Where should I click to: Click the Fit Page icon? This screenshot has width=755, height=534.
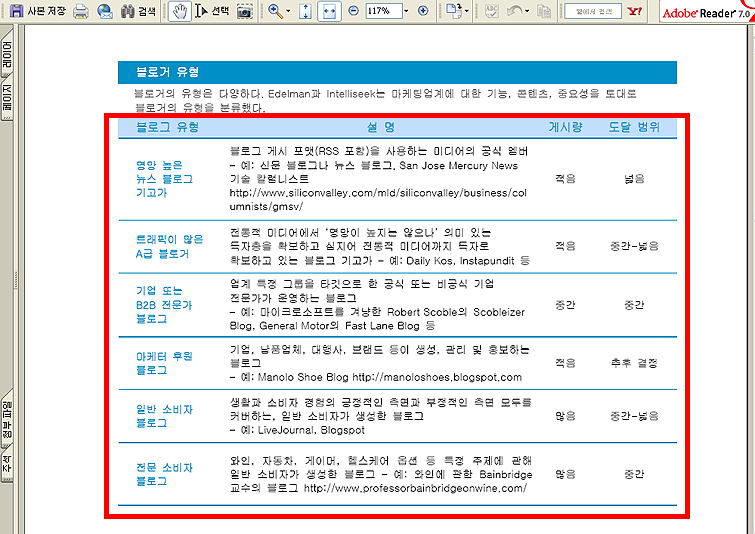pyautogui.click(x=305, y=11)
